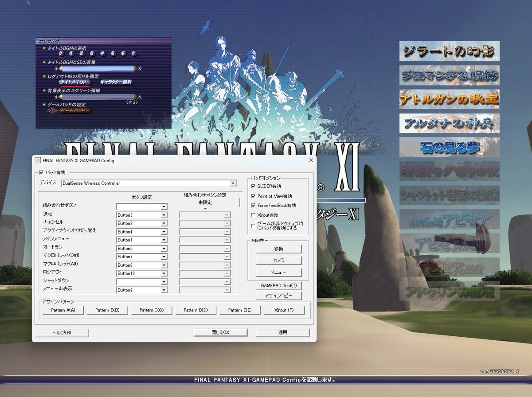532x397 pixels.
Task: Click the GAMEPAD Config window title icon
Action: (38, 160)
